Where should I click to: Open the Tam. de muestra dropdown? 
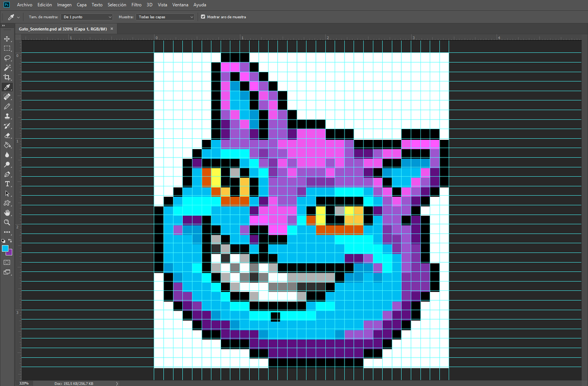87,17
